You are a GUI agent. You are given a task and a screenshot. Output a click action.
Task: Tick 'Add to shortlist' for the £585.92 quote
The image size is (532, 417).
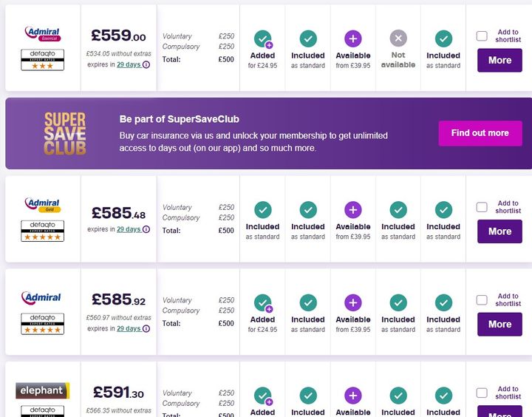(482, 300)
